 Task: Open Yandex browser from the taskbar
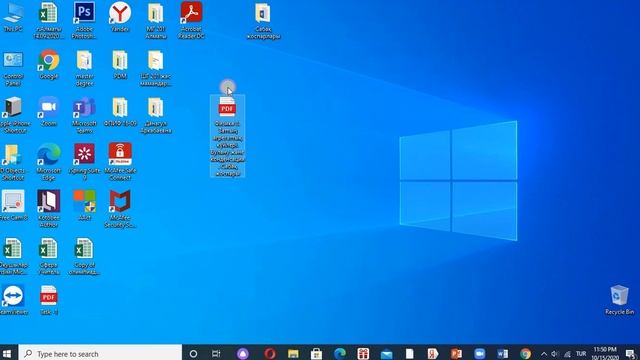point(433,353)
